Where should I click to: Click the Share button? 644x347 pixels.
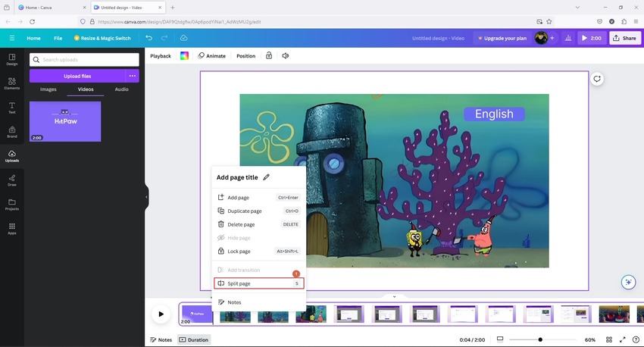[x=625, y=38]
